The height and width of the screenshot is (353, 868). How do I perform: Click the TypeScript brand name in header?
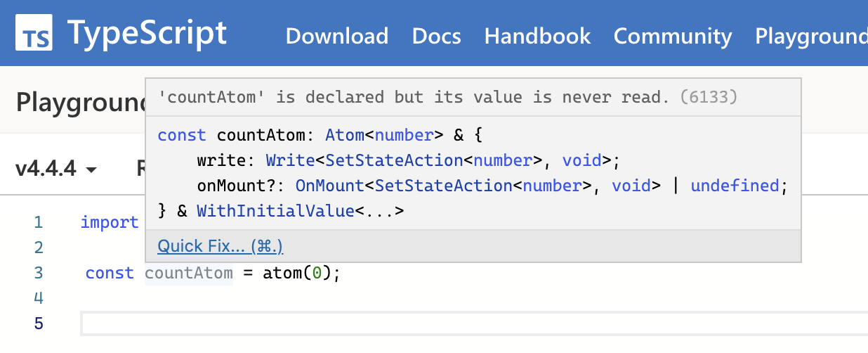point(147,33)
